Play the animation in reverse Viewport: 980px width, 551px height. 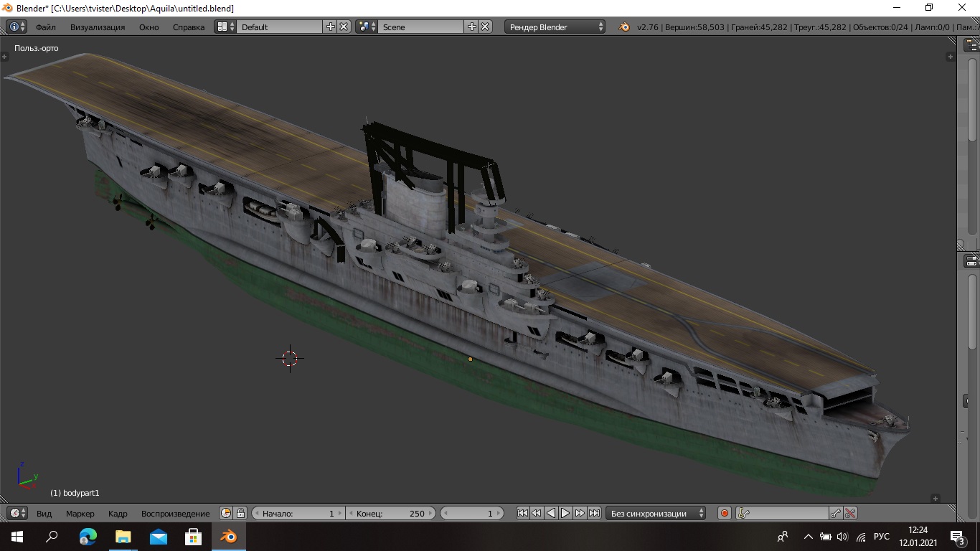coord(551,513)
